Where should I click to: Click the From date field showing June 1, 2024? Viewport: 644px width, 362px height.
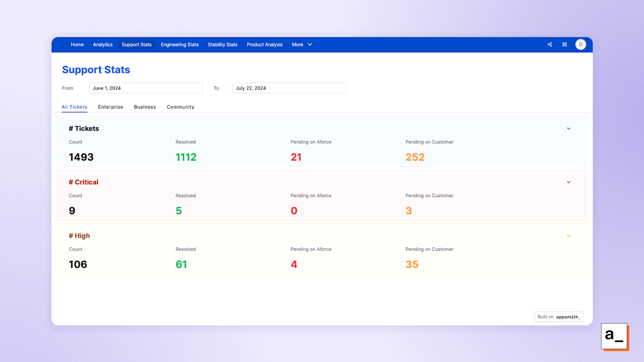click(146, 88)
